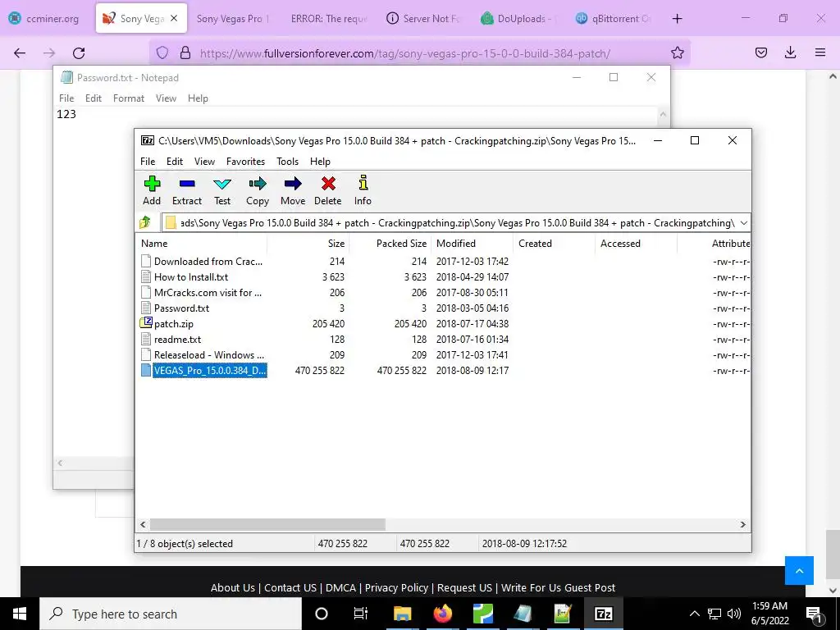Open Notepad's File menu
Screen dimensions: 840x630
[66, 98]
